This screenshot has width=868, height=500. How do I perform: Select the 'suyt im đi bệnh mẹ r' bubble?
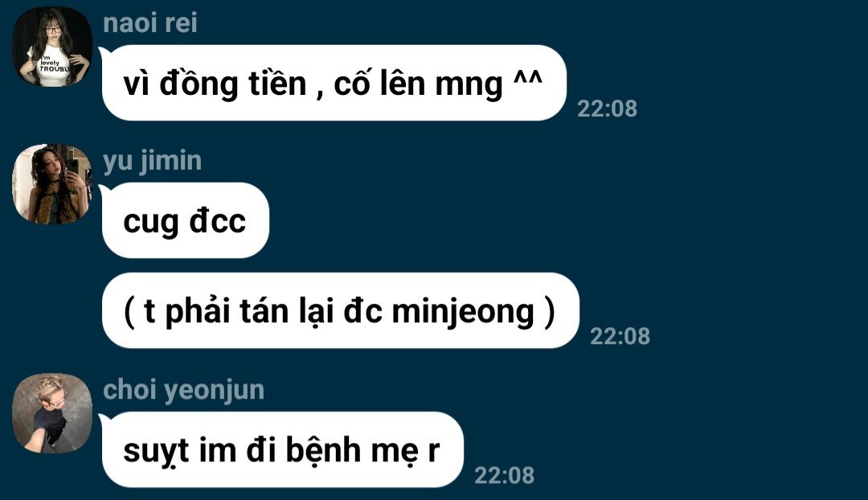(282, 449)
